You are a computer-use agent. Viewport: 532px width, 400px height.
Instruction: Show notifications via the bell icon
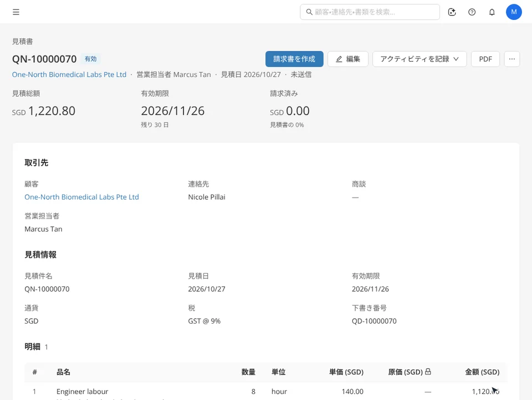click(x=492, y=12)
